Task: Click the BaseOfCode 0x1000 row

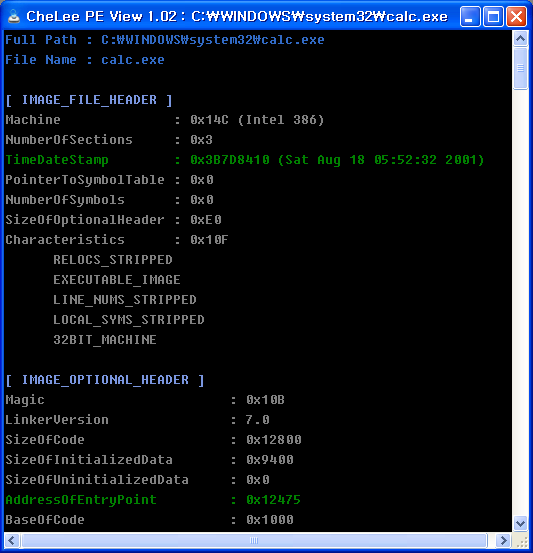Action: (x=150, y=520)
